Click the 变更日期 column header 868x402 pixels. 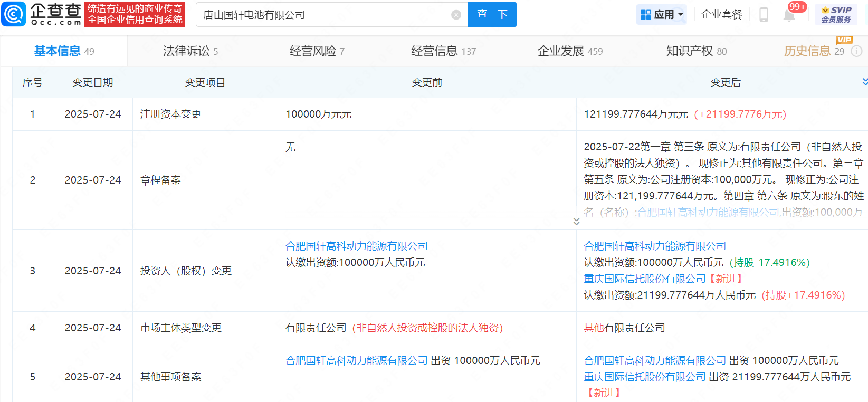click(93, 82)
